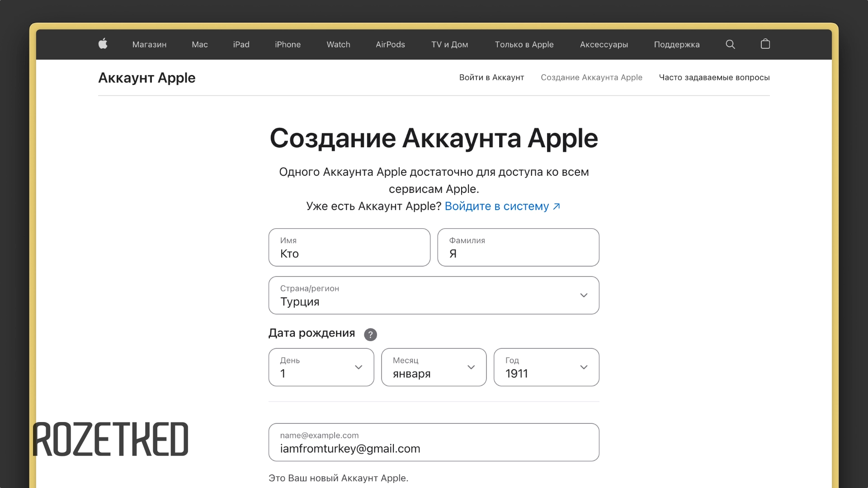Click the Watch navigation item

[x=338, y=44]
